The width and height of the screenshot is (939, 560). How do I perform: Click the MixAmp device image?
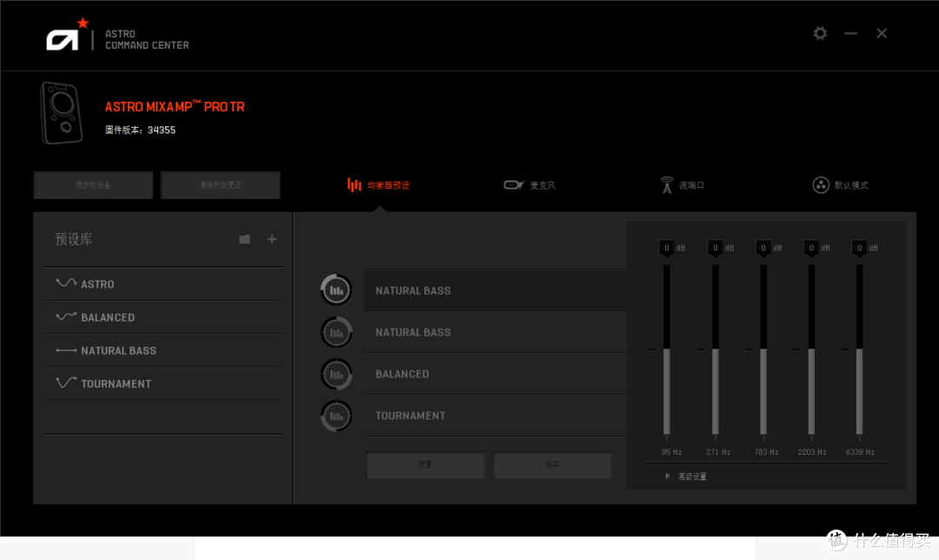coord(61,113)
